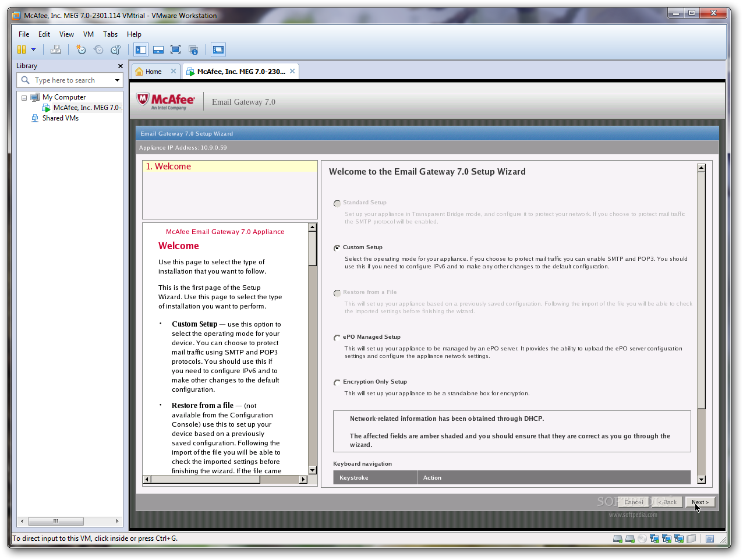Screen dimensions: 743x560
Task: Toggle the thumbnail bar view button
Action: click(158, 49)
